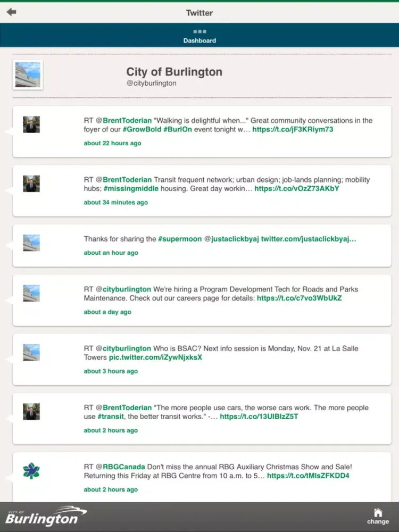This screenshot has width=399, height=532.
Task: Open link https://t.co/vOzZ73AKbY
Action: (296, 188)
